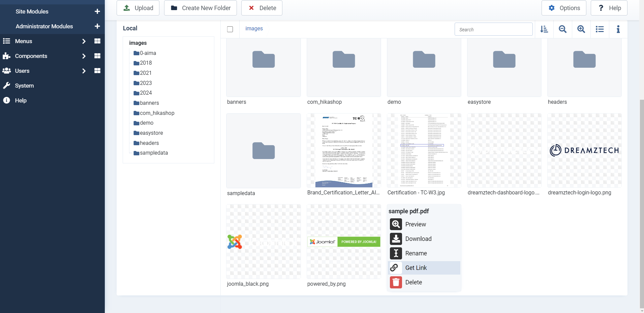The width and height of the screenshot is (644, 313).
Task: Open the sampledata folder thumbnail
Action: pos(264,150)
